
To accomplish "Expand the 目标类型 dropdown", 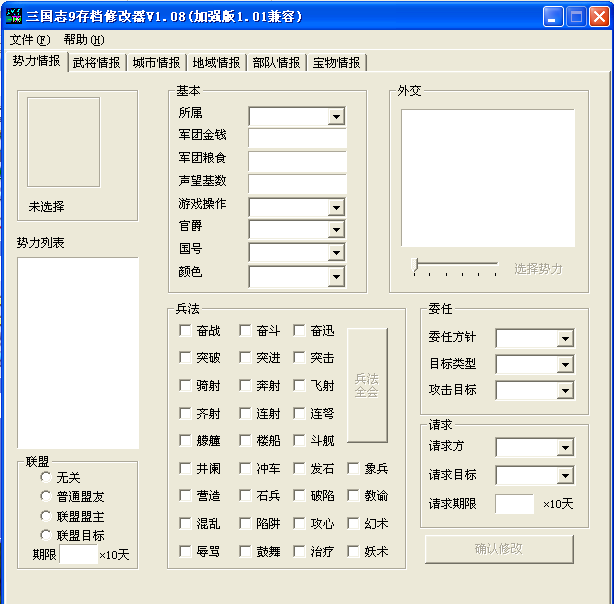I will pos(565,365).
